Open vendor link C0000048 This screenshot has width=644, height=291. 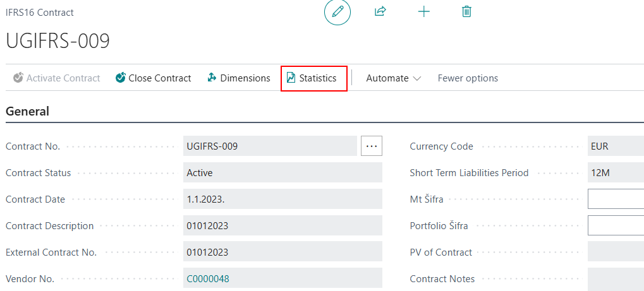(x=208, y=278)
